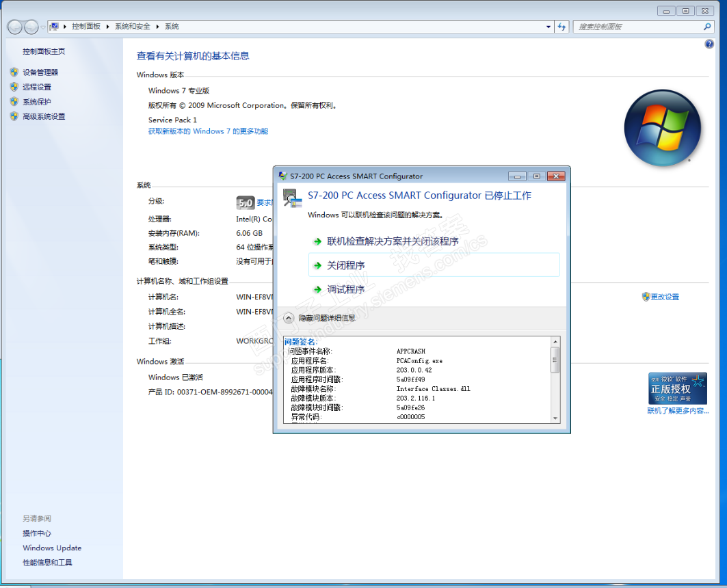Open 高级系统设置 from the sidebar

[44, 117]
